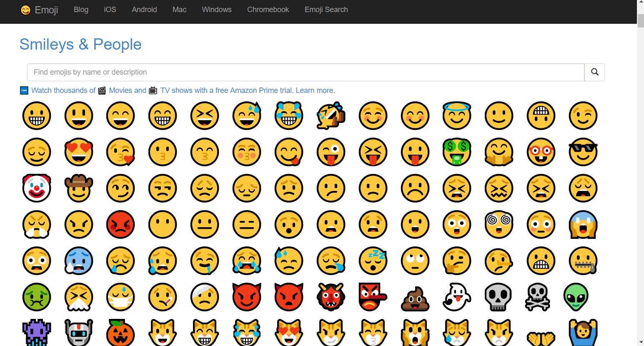Click the scroll down arrow on scrollbar
The height and width of the screenshot is (346, 644).
coord(640,342)
